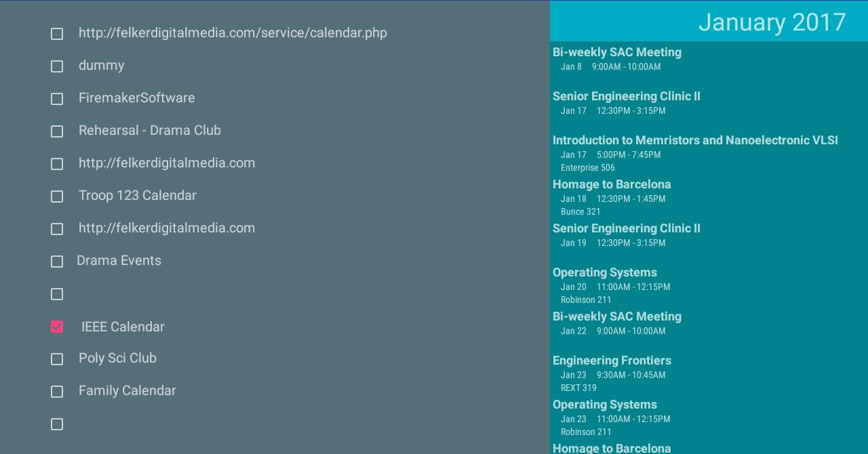Tick the FiremakerSoftware calendar checkbox
868x454 pixels.
57,99
